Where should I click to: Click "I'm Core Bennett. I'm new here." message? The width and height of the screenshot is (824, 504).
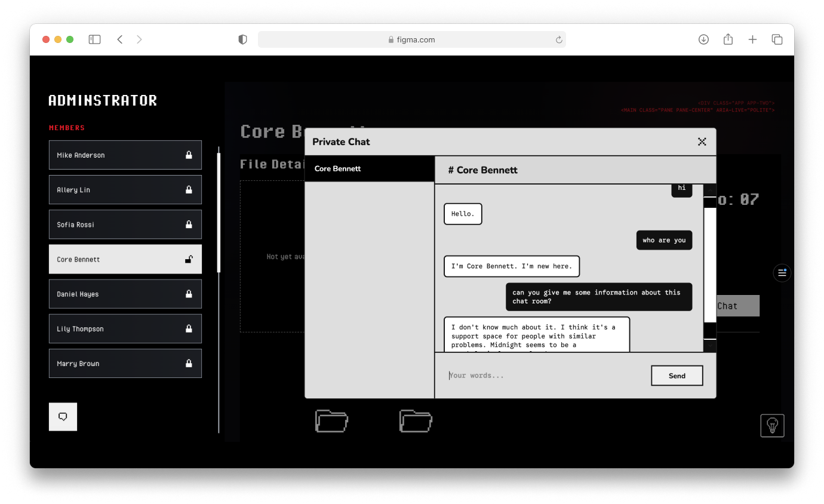point(512,266)
